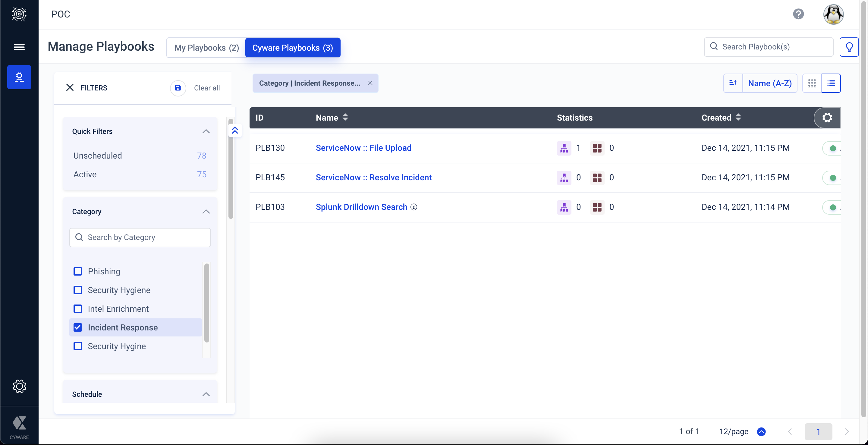Click the lightbulb tips icon
The image size is (868, 445).
tap(849, 47)
